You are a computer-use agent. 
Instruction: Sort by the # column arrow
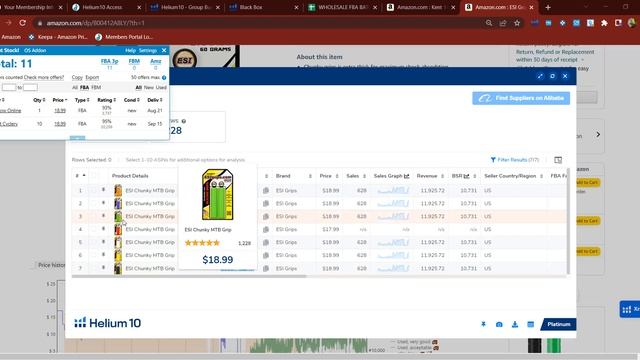(84, 176)
